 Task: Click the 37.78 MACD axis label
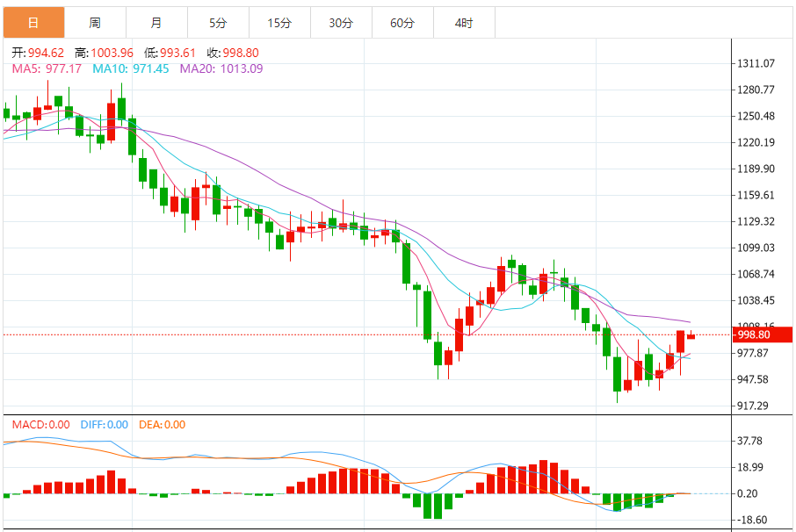click(749, 442)
